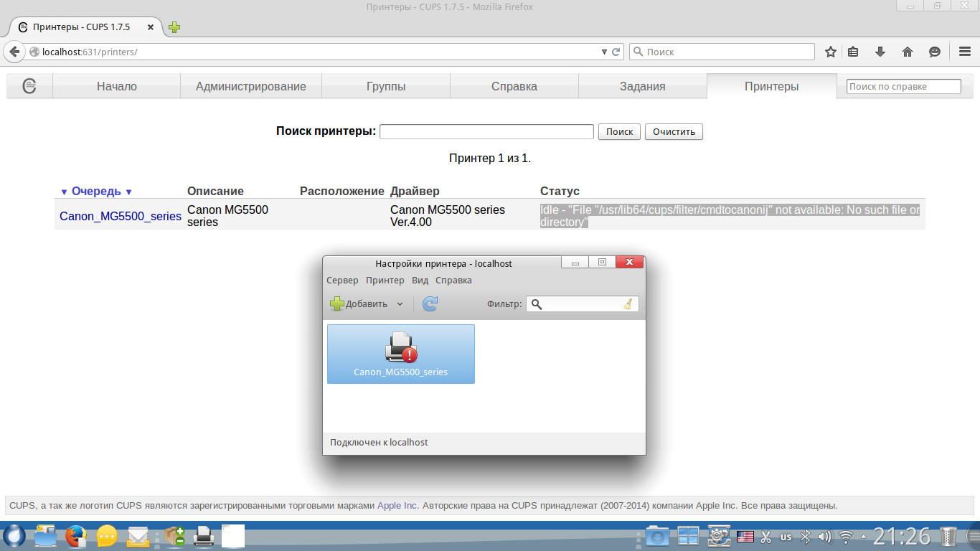
Task: Open the Принтер menu in printer settings
Action: (x=385, y=281)
